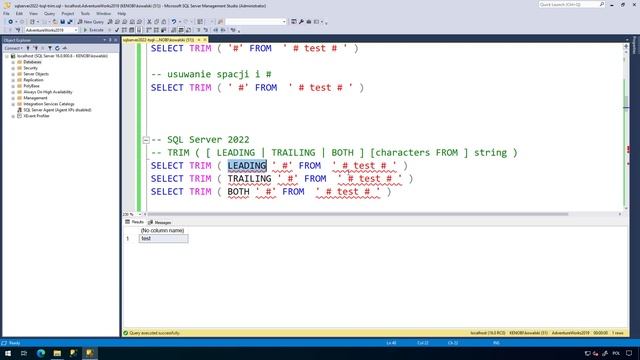Click the BOTH keyword in the query
The image size is (640, 360).
[238, 192]
